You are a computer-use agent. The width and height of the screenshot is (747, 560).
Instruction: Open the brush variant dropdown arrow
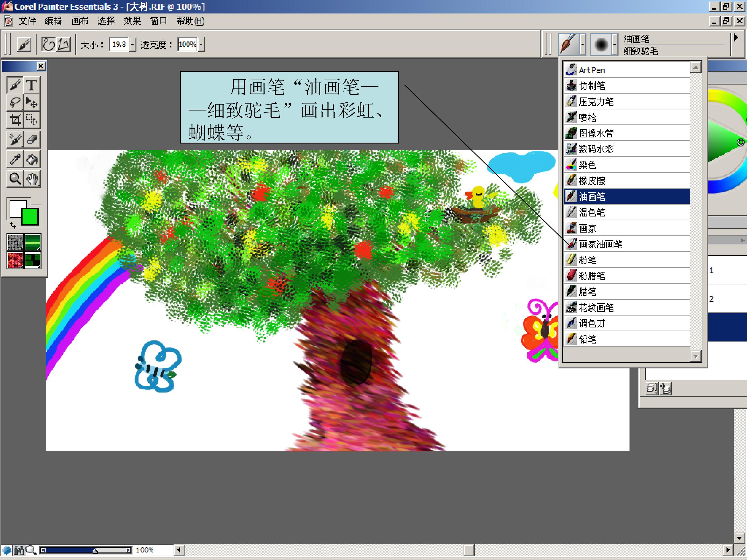(615, 44)
